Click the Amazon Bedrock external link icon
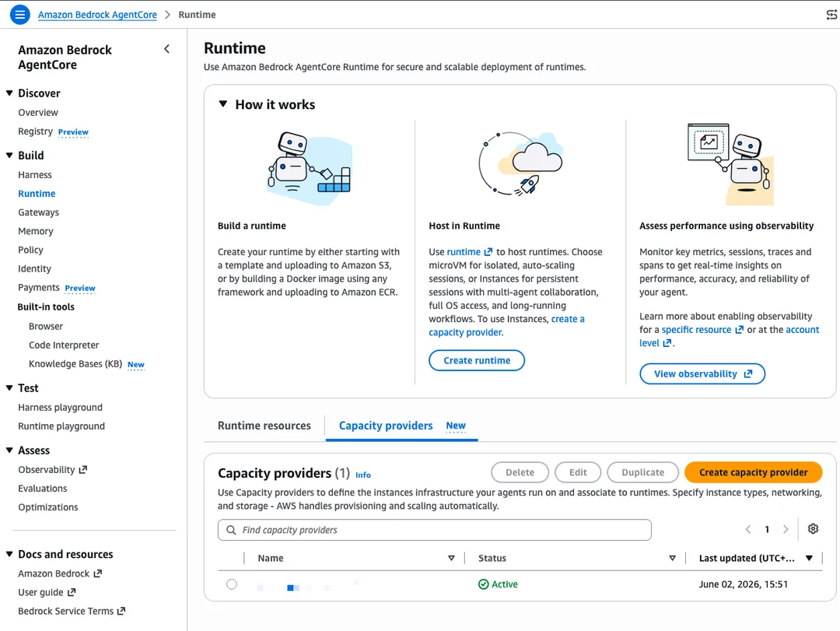 (97, 573)
